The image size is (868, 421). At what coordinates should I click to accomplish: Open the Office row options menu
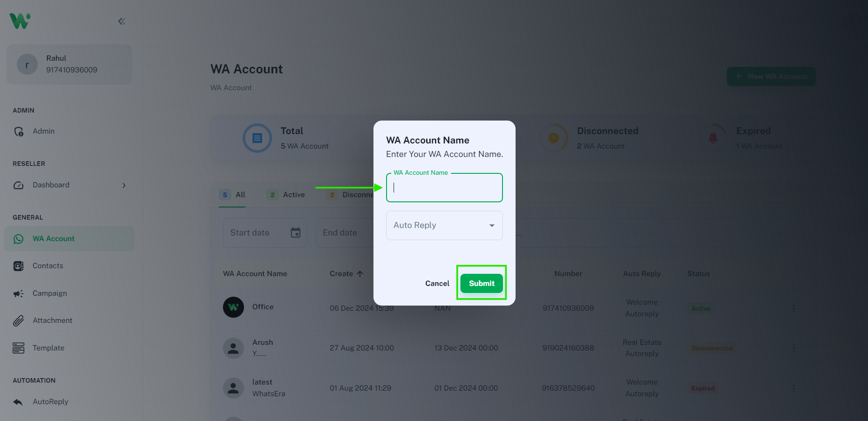(x=793, y=308)
